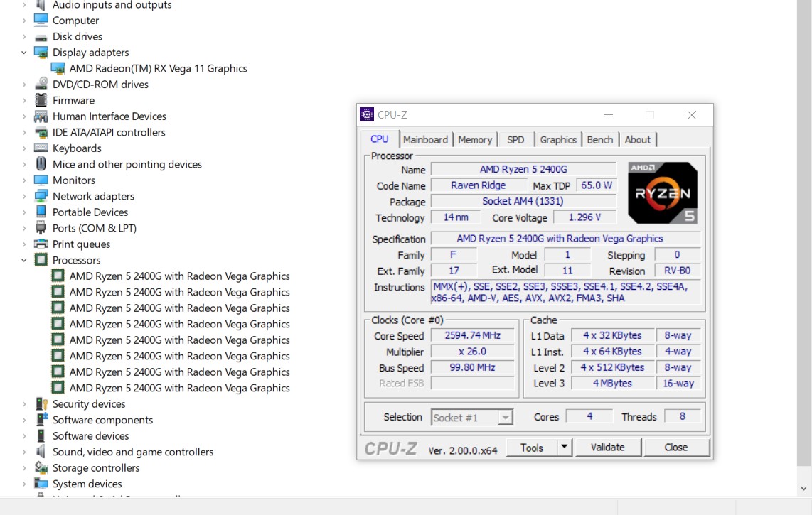Click the CPU-Z title bar app icon
The width and height of the screenshot is (812, 515).
pyautogui.click(x=367, y=115)
